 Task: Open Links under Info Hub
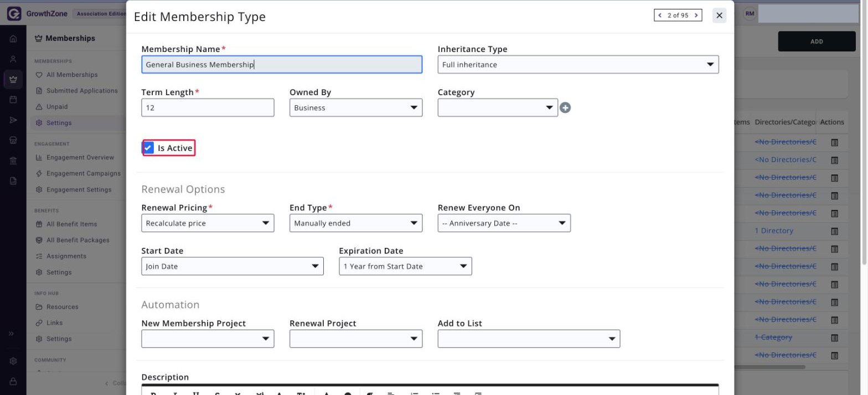[54, 323]
